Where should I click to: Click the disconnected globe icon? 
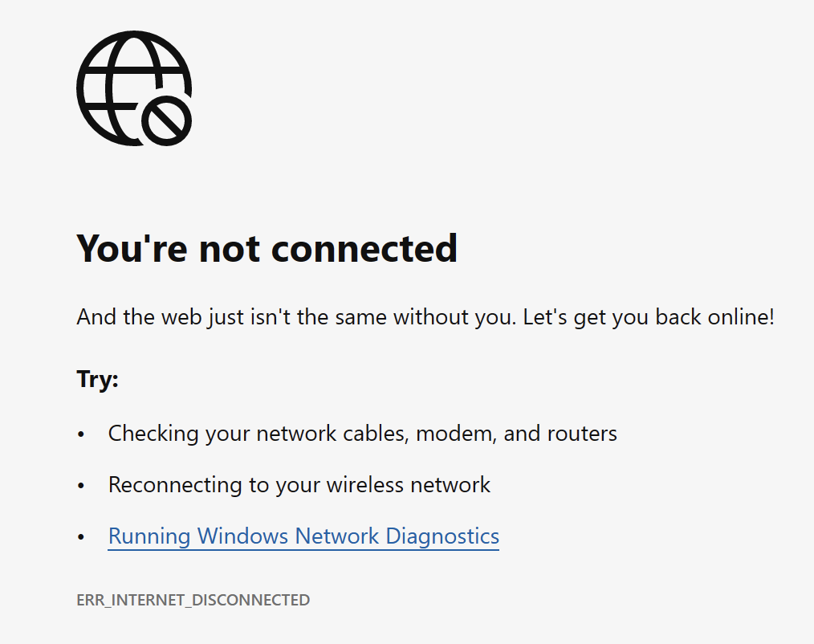click(134, 88)
